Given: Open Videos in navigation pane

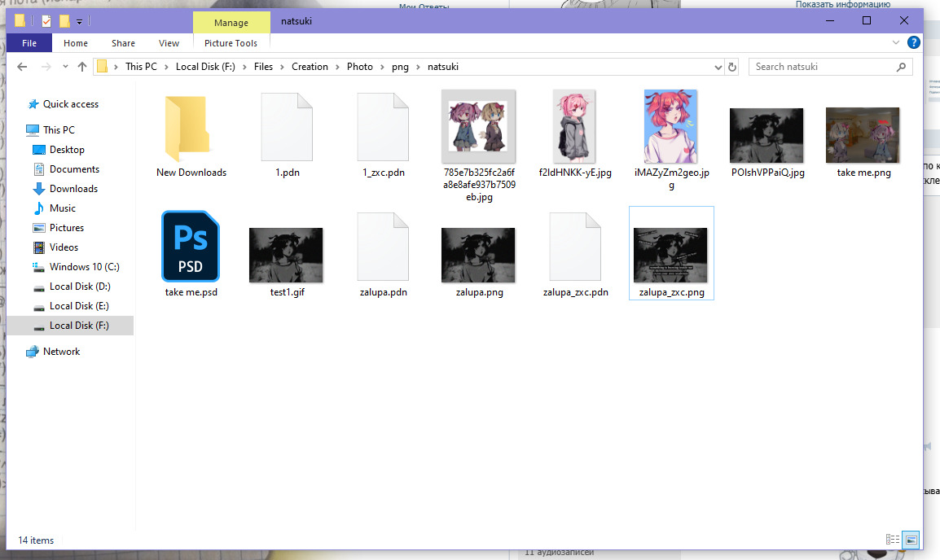Looking at the screenshot, I should pos(64,247).
